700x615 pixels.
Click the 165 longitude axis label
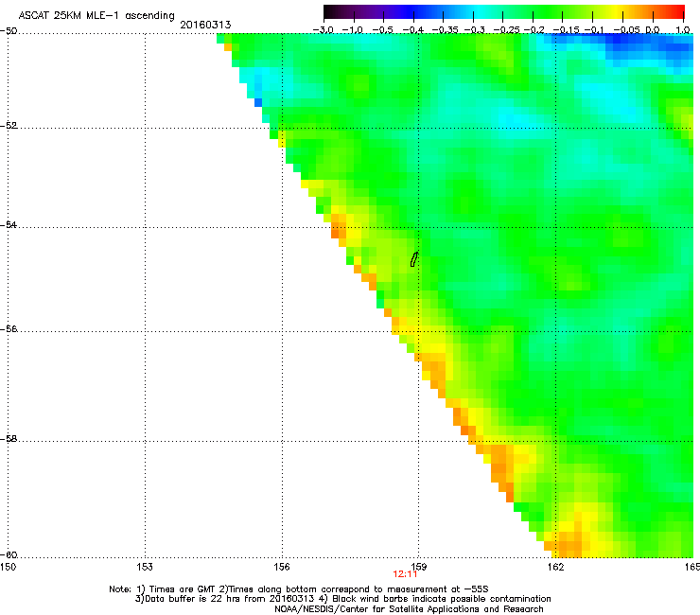[x=692, y=567]
